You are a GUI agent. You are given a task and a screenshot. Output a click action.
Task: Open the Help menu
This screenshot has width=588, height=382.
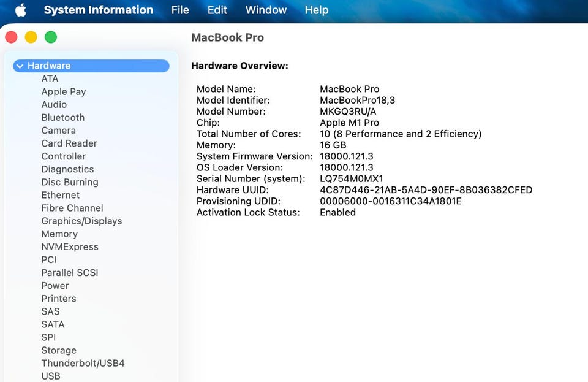coord(317,10)
